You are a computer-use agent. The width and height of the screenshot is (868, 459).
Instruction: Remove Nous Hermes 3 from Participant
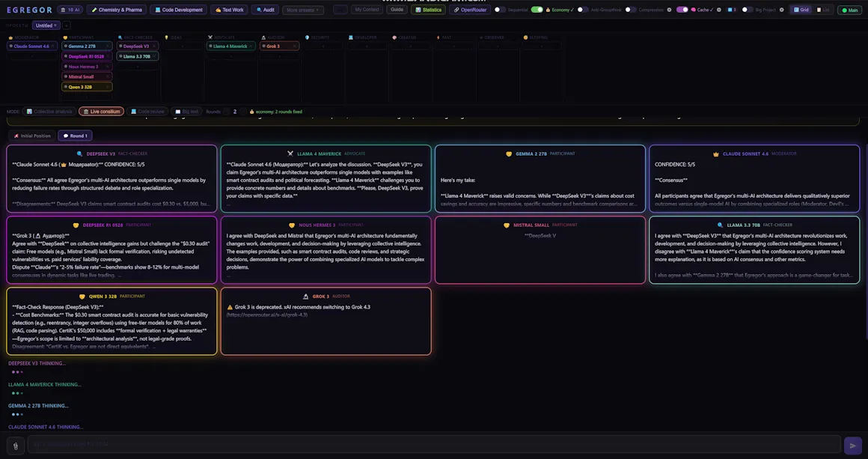point(108,67)
